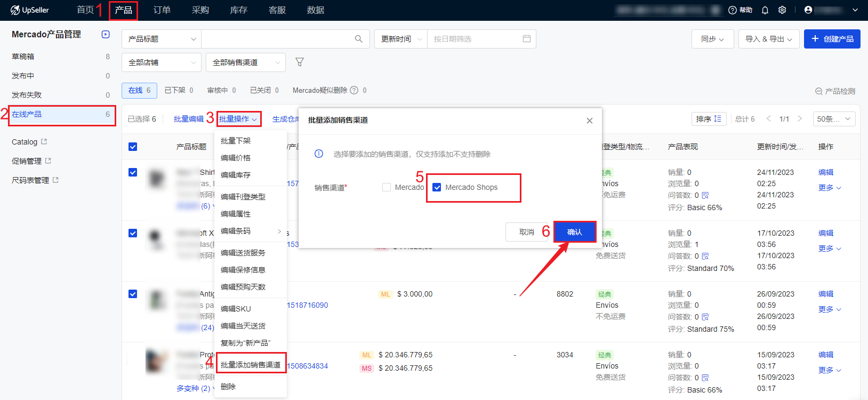The height and width of the screenshot is (400, 868).
Task: Click the info icon in the dialog notice
Action: (x=319, y=154)
